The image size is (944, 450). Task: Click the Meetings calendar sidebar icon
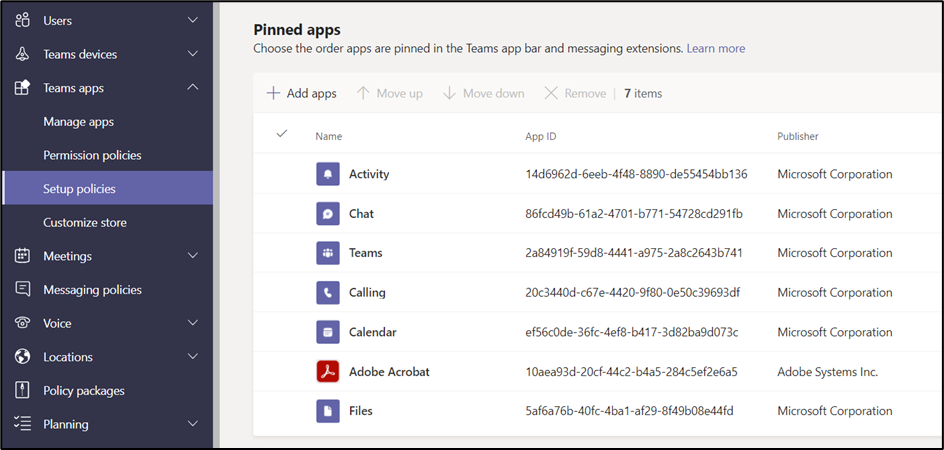point(22,256)
